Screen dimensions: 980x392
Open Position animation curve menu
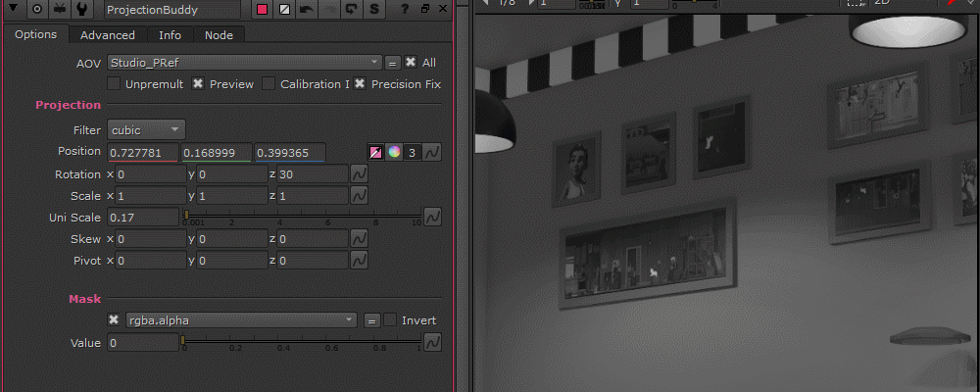click(432, 153)
